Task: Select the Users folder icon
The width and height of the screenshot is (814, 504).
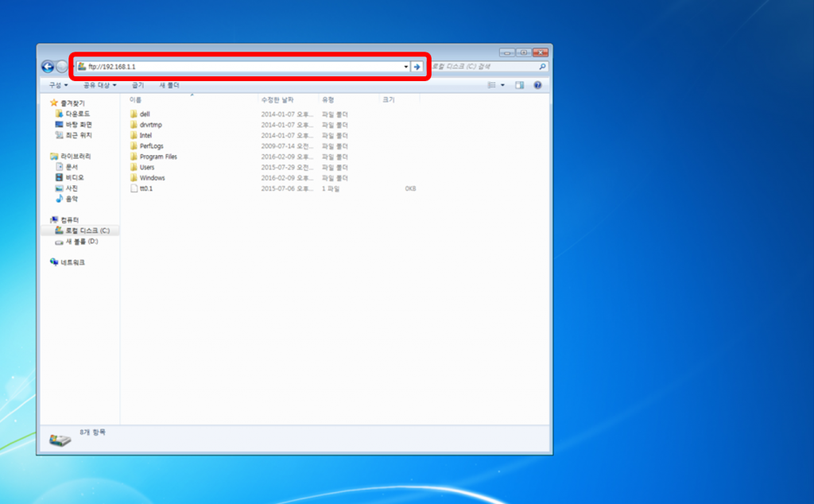Action: [x=134, y=167]
